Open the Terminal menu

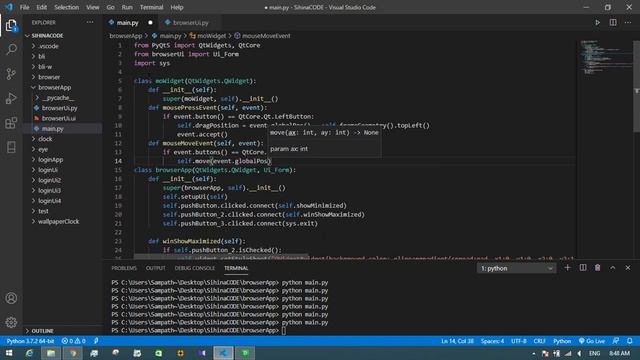pos(151,7)
